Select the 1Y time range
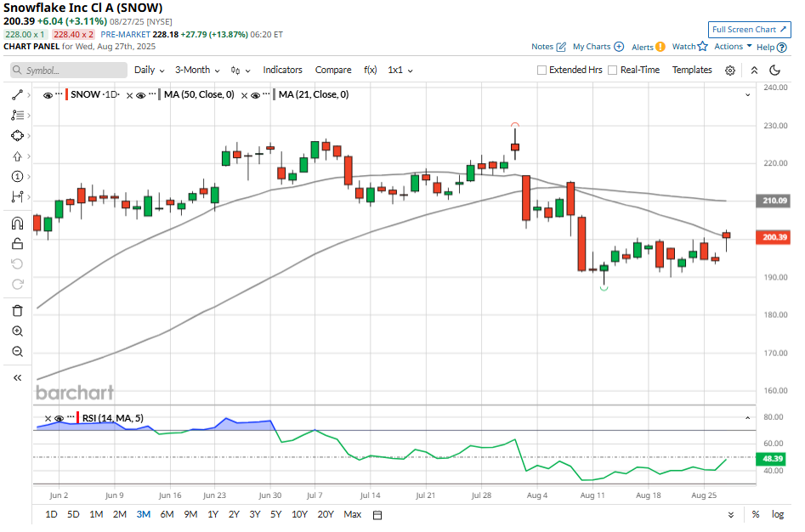 [x=213, y=514]
